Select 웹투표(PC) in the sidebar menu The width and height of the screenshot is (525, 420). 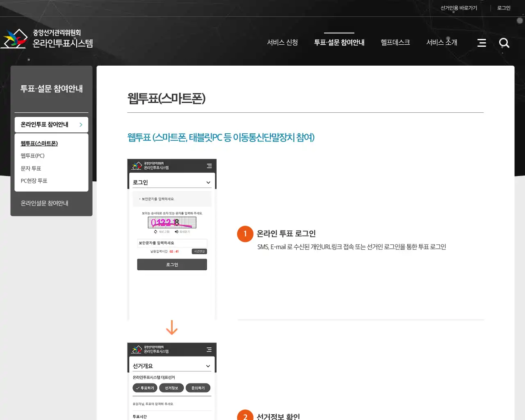tap(32, 155)
